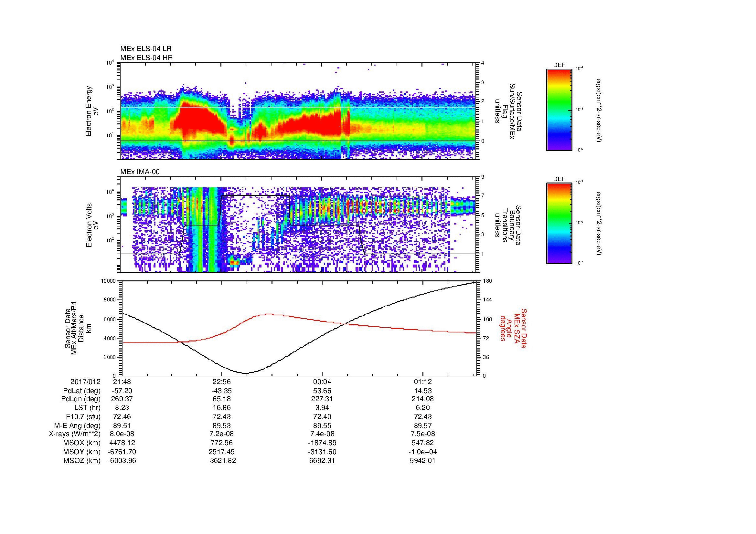Image resolution: width=756 pixels, height=534 pixels.
Task: Click the M-E Ang value '89.57'
Action: click(x=423, y=426)
